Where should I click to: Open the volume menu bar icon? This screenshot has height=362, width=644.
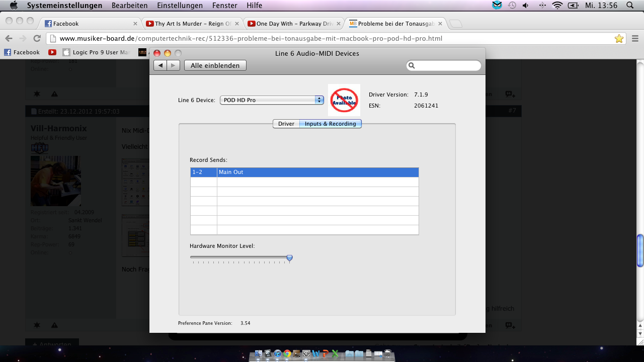[526, 6]
